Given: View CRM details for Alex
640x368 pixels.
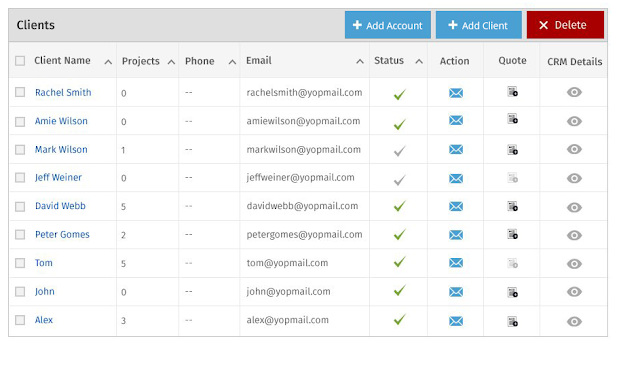Looking at the screenshot, I should click(x=574, y=321).
